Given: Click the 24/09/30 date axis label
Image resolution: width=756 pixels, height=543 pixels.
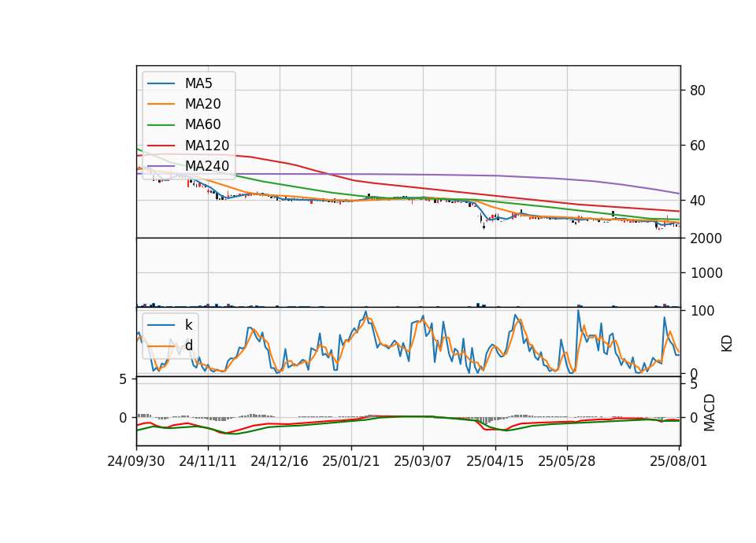Looking at the screenshot, I should click(x=136, y=461).
